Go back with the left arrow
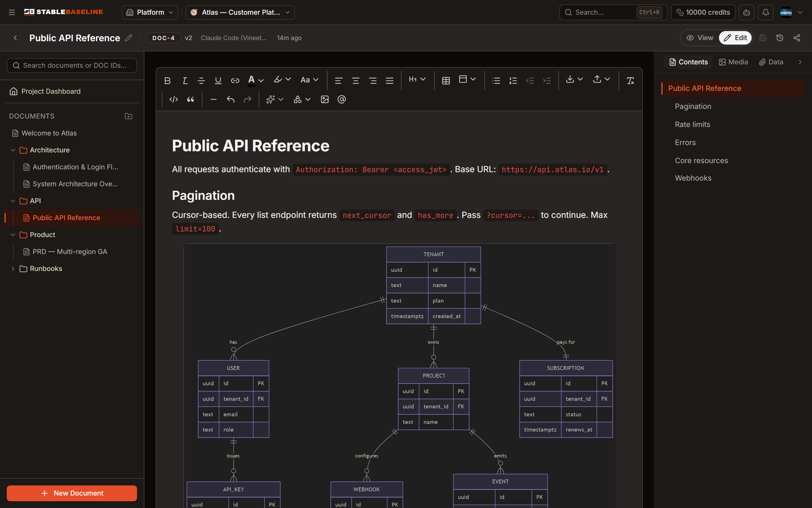This screenshot has height=508, width=812. pos(15,38)
